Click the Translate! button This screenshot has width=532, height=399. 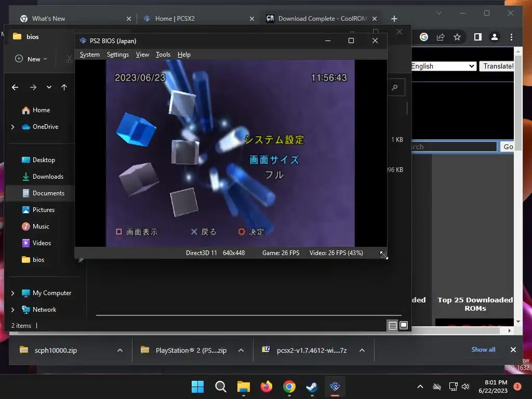pyautogui.click(x=497, y=66)
